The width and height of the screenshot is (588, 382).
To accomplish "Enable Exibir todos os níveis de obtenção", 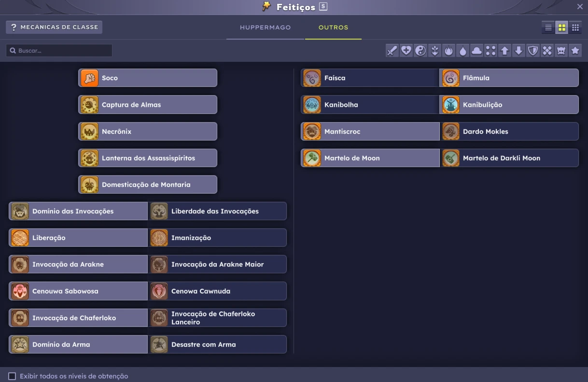I will pos(12,376).
